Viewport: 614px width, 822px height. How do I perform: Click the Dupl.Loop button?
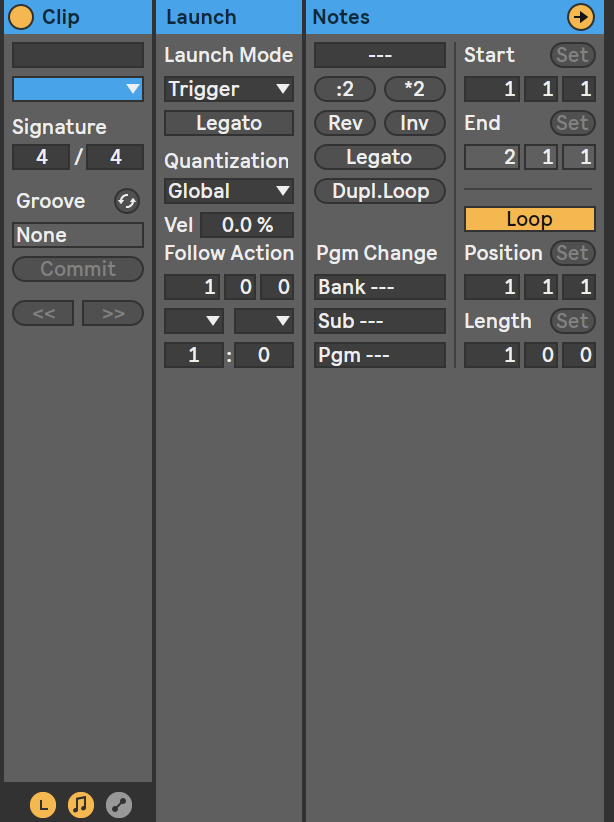[x=379, y=191]
